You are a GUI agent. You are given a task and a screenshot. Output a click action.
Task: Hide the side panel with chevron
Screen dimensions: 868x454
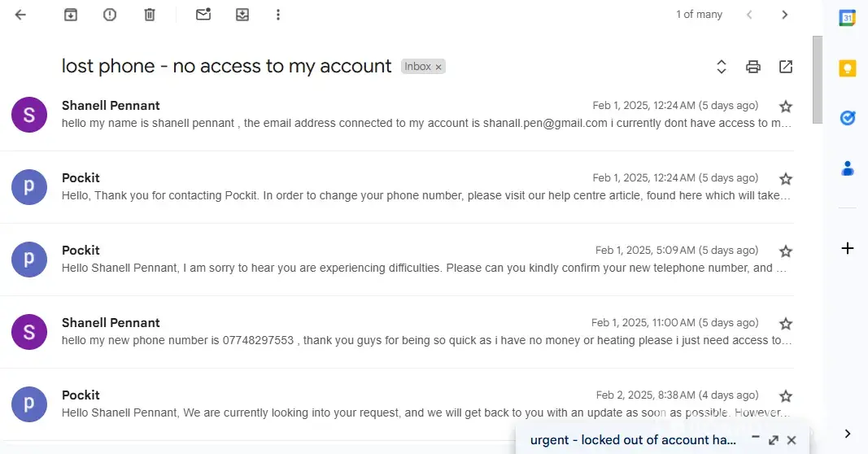pos(848,434)
